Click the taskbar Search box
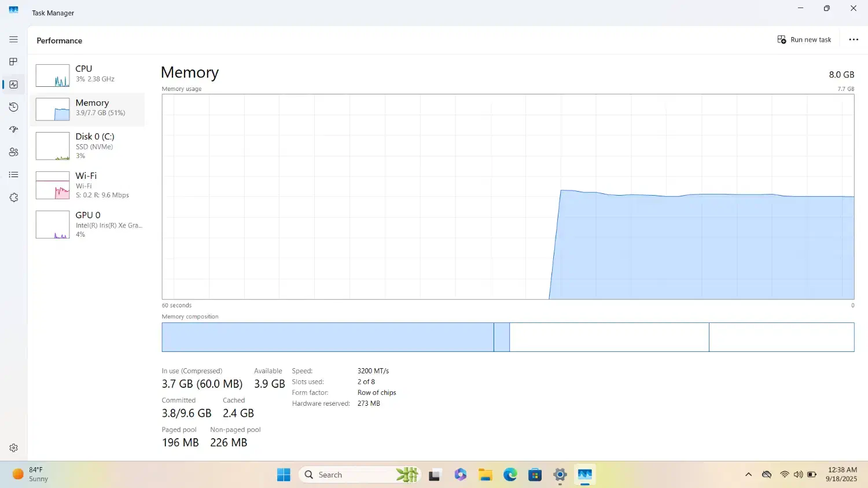This screenshot has width=868, height=488. 347,475
